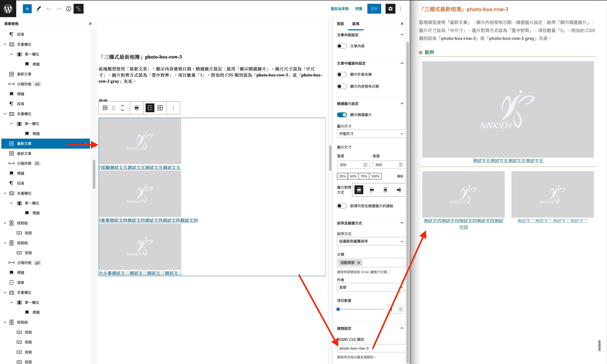Toggle the settings gear icon
This screenshot has height=364, width=607.
[391, 9]
